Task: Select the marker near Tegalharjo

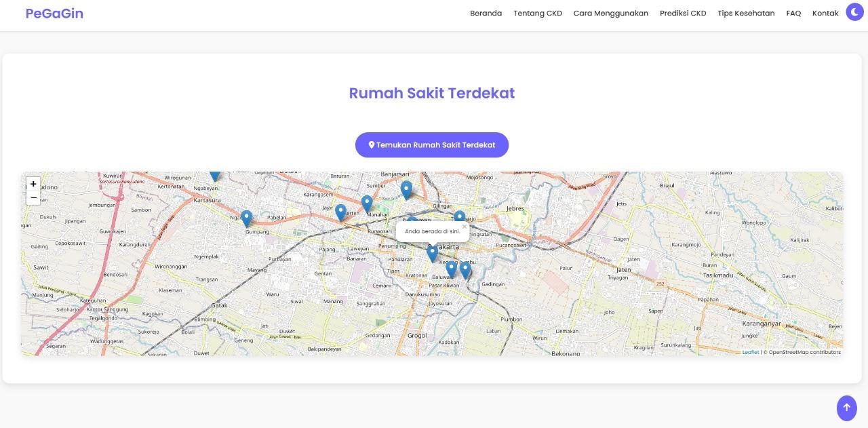Action: click(x=460, y=217)
